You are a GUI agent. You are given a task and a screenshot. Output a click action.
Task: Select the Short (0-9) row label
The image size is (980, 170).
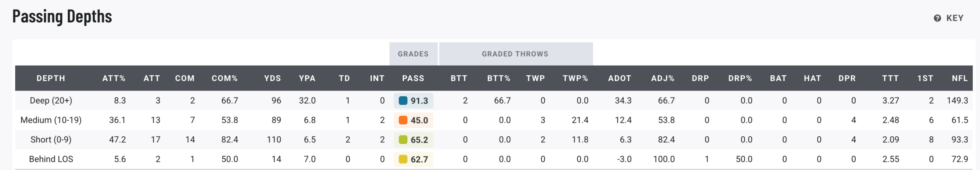click(51, 140)
